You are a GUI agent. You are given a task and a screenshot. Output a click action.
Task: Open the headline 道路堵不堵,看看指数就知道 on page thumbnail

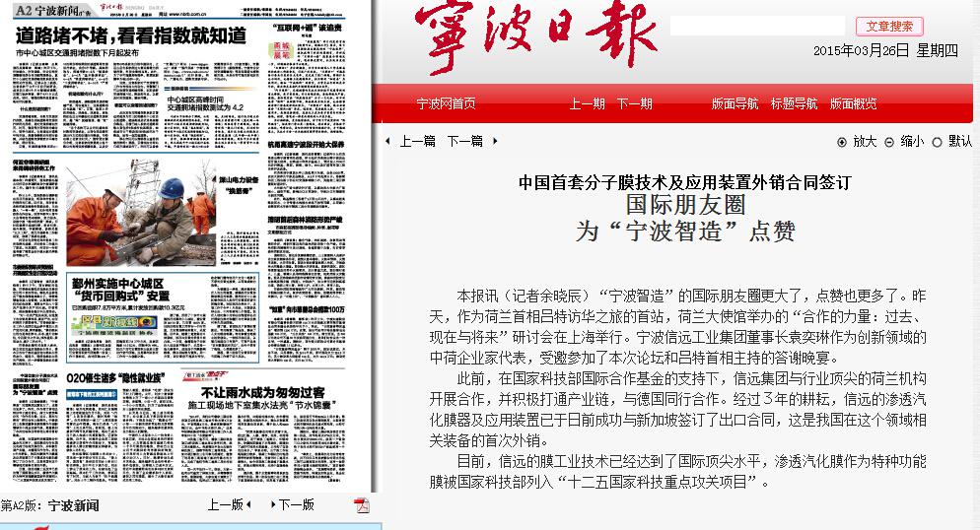[131, 35]
